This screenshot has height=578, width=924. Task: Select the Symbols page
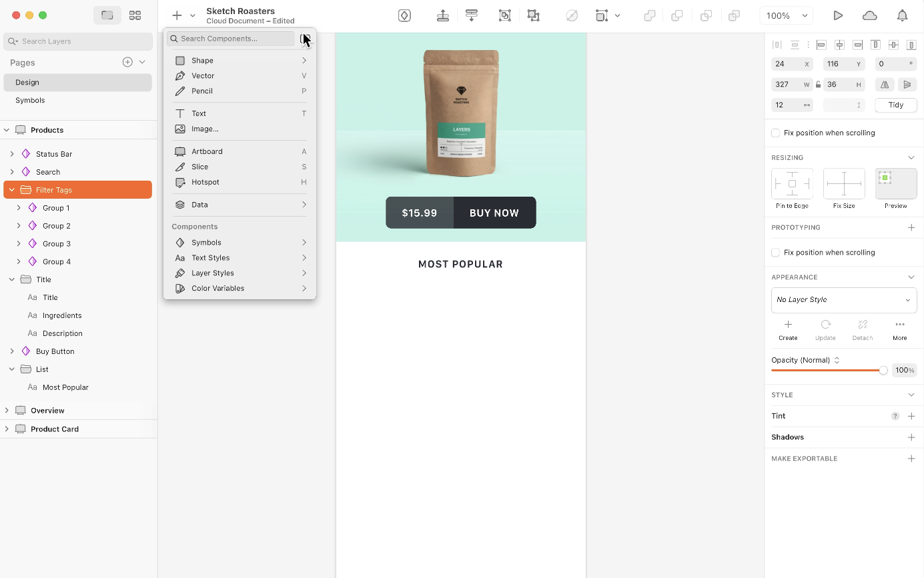click(78, 100)
